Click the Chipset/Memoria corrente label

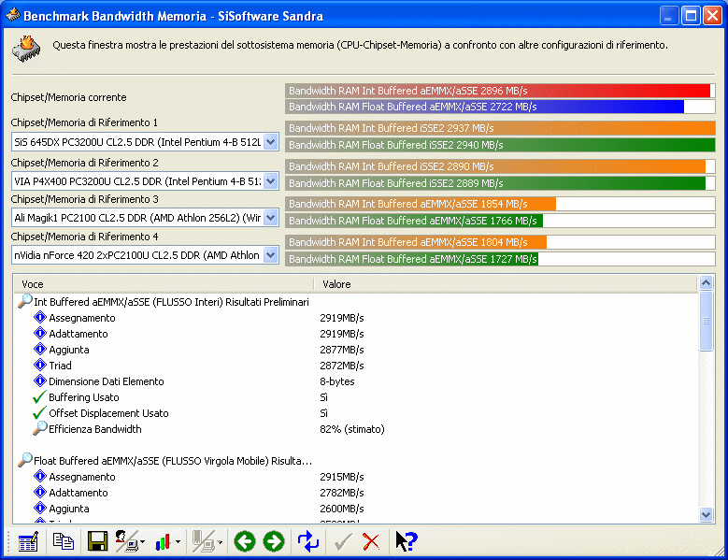point(69,97)
